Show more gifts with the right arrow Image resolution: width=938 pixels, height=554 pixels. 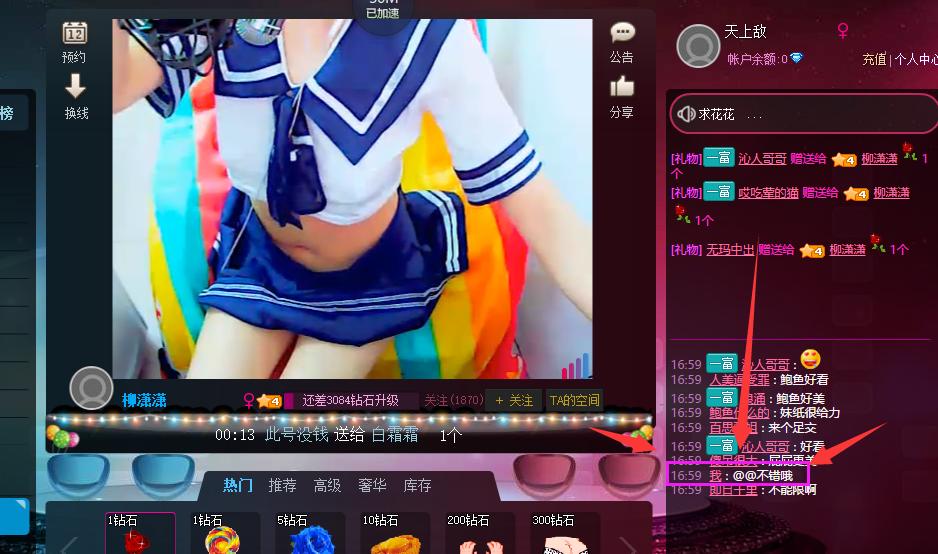[x=627, y=544]
